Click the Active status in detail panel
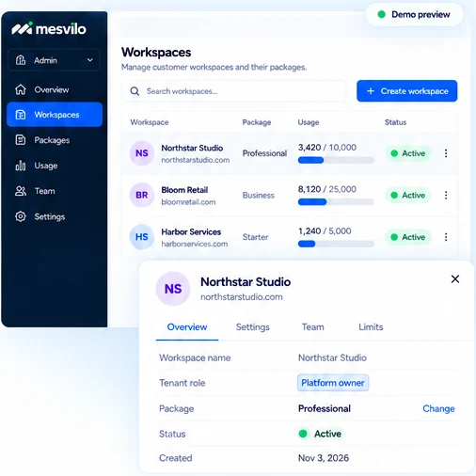 (x=320, y=434)
